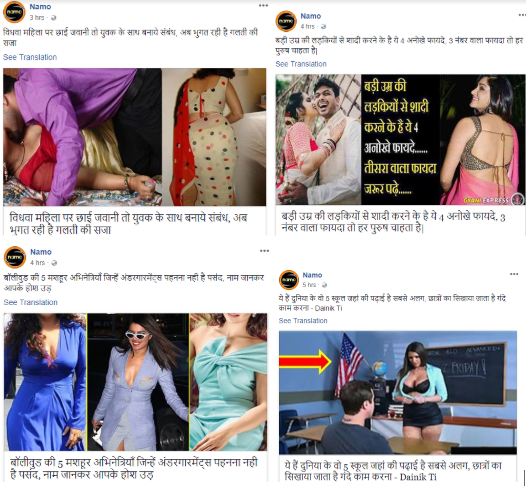
Task: Click Namo avatar on the 5 hrs post
Action: tap(289, 280)
